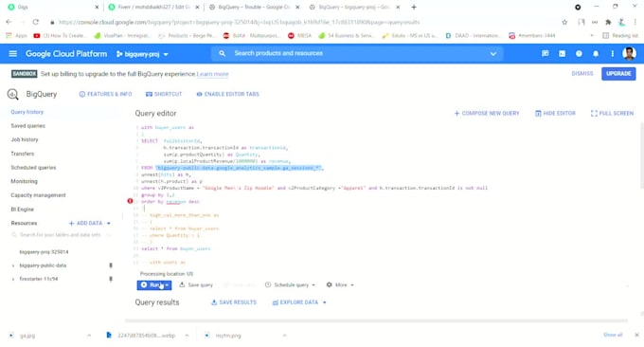Open the MEGA bookmark

(x=300, y=36)
